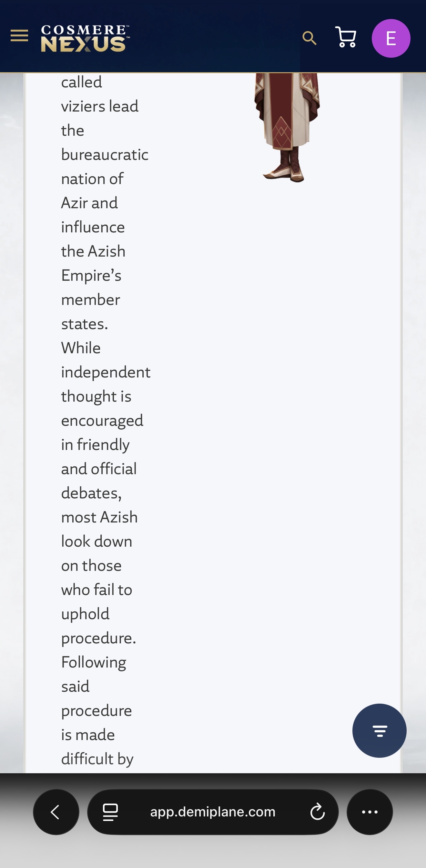
Task: View the shopping cart
Action: coord(346,37)
